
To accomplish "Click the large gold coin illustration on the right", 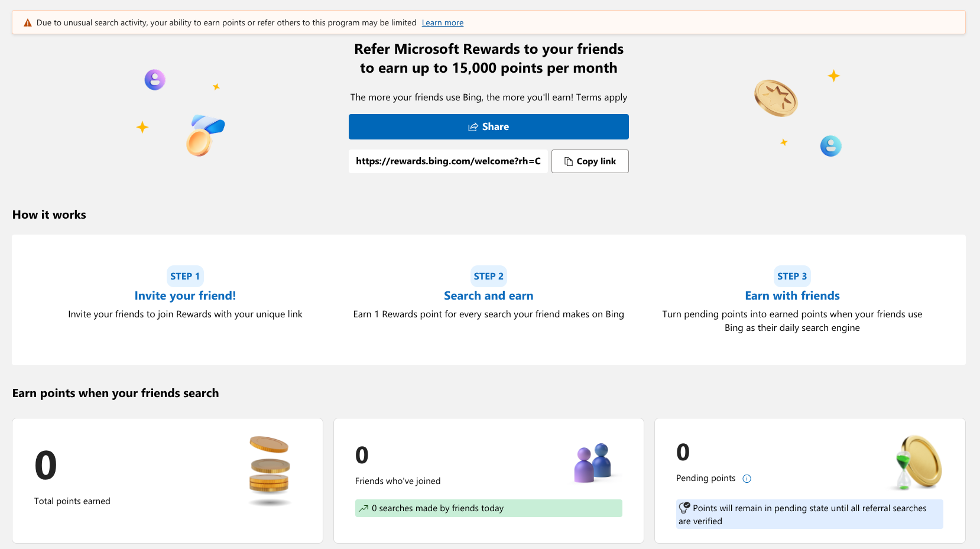I will click(x=775, y=98).
